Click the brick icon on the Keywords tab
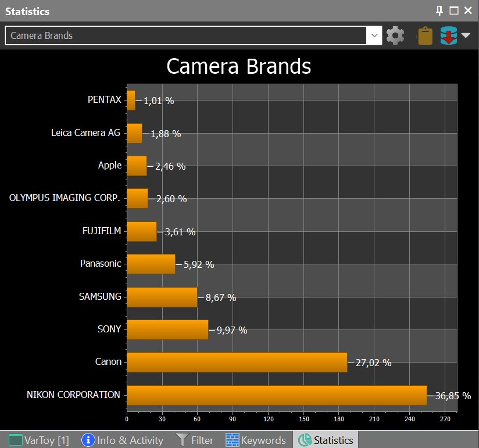 pos(234,440)
